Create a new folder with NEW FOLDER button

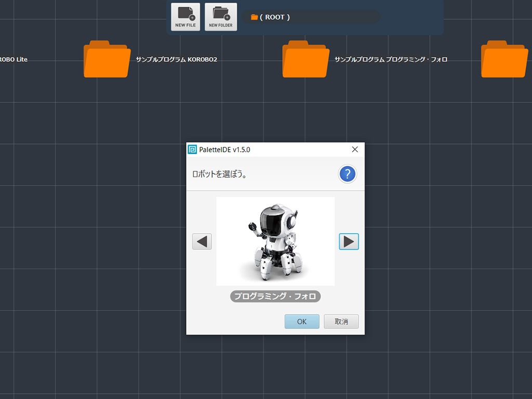pyautogui.click(x=220, y=17)
